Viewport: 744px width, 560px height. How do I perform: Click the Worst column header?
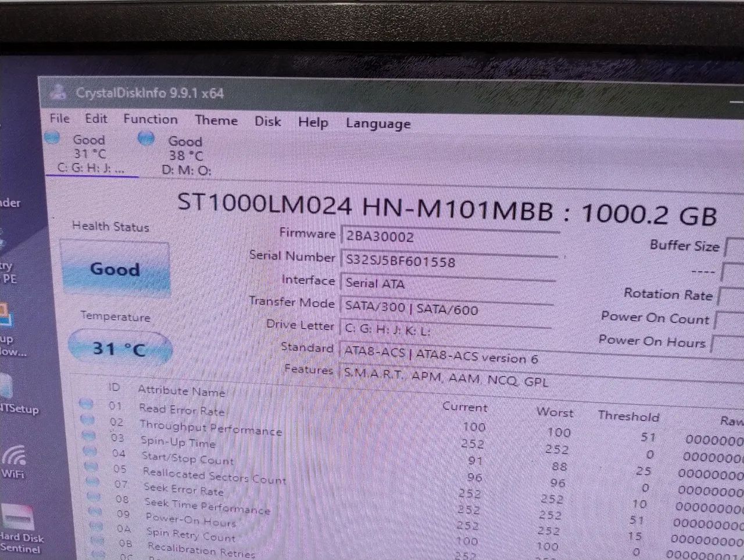pyautogui.click(x=555, y=412)
